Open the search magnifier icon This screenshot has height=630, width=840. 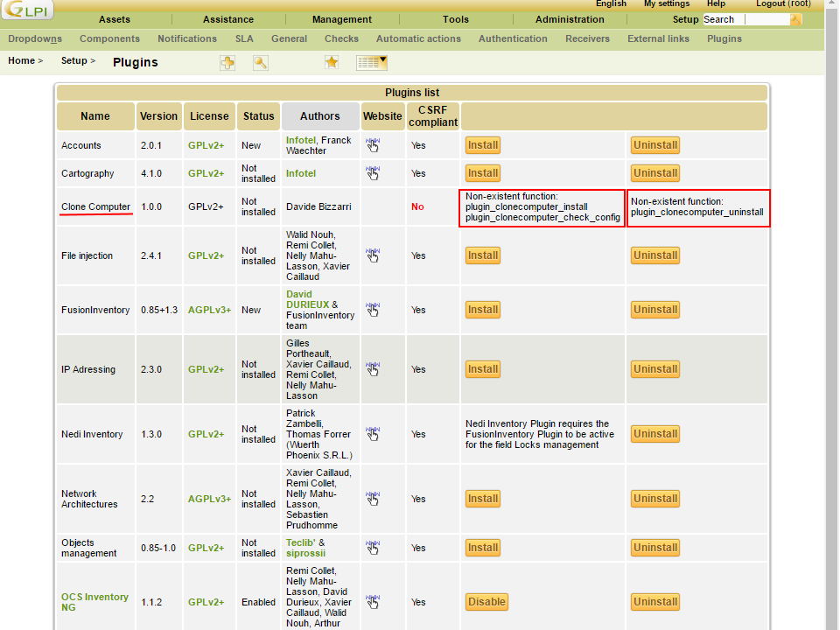(261, 63)
